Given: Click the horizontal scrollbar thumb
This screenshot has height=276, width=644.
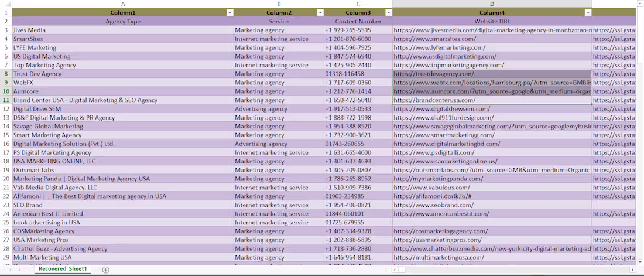Looking at the screenshot, I should 402,270.
